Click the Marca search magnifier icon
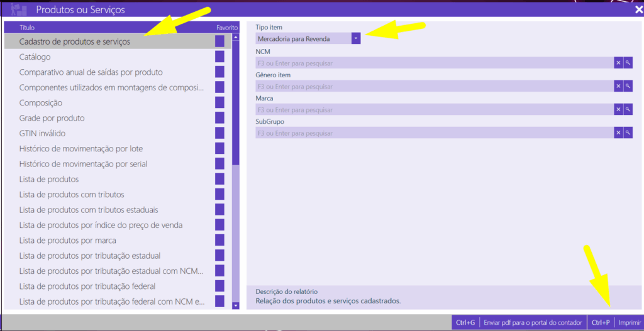 pyautogui.click(x=628, y=110)
